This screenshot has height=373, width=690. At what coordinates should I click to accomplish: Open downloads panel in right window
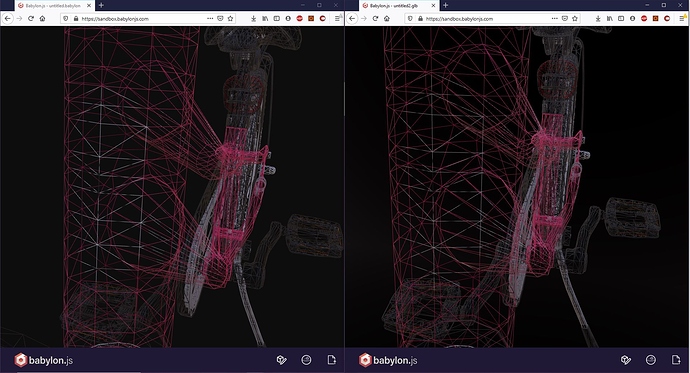coord(598,18)
